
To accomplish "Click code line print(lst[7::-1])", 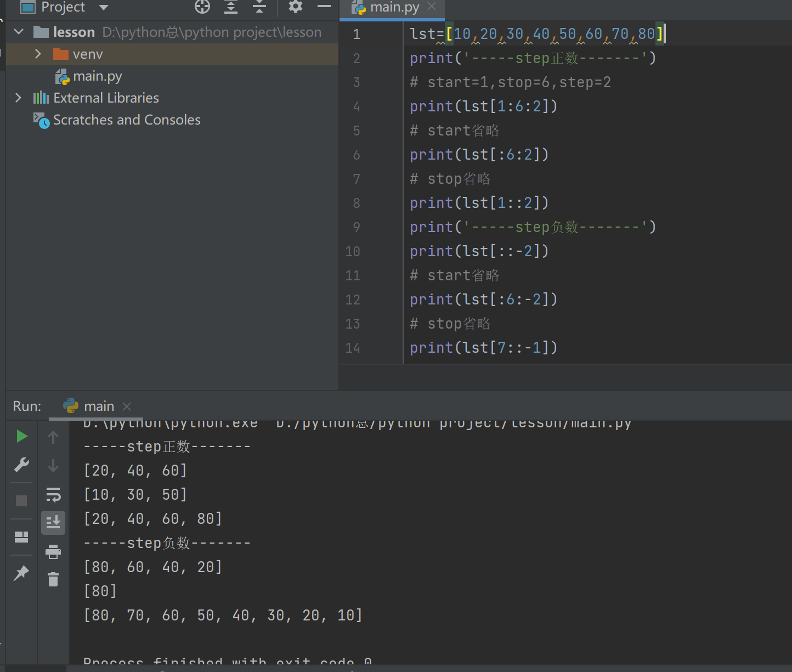I will (x=484, y=348).
